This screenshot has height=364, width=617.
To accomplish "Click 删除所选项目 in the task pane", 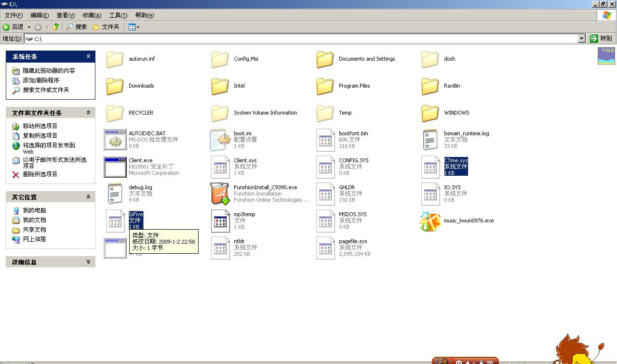I will pos(40,174).
